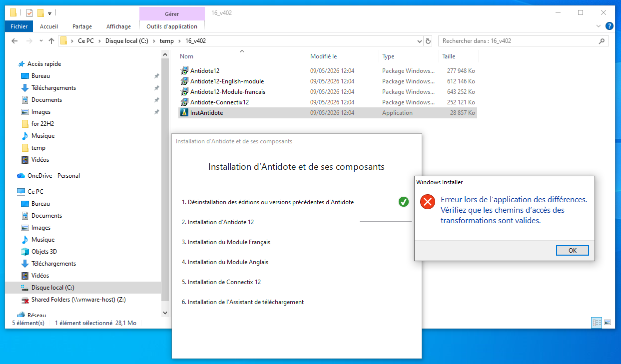
Task: Click the New folder quick access icon
Action: pyautogui.click(x=41, y=12)
